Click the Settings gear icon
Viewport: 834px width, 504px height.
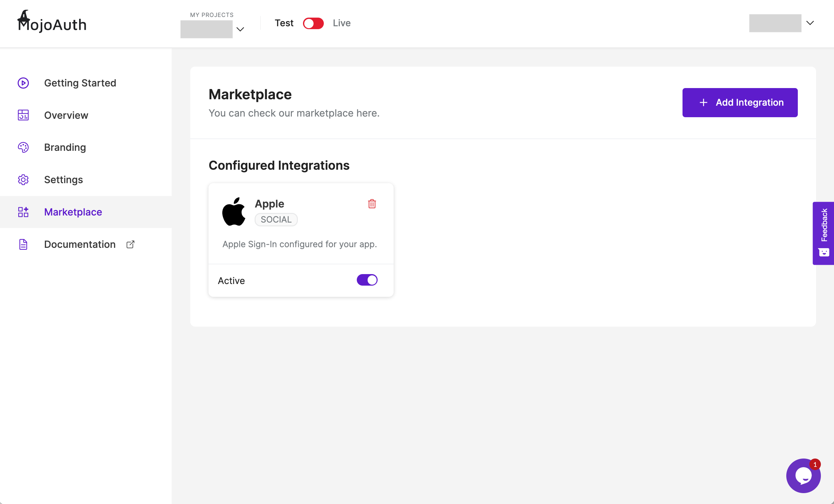(23, 180)
